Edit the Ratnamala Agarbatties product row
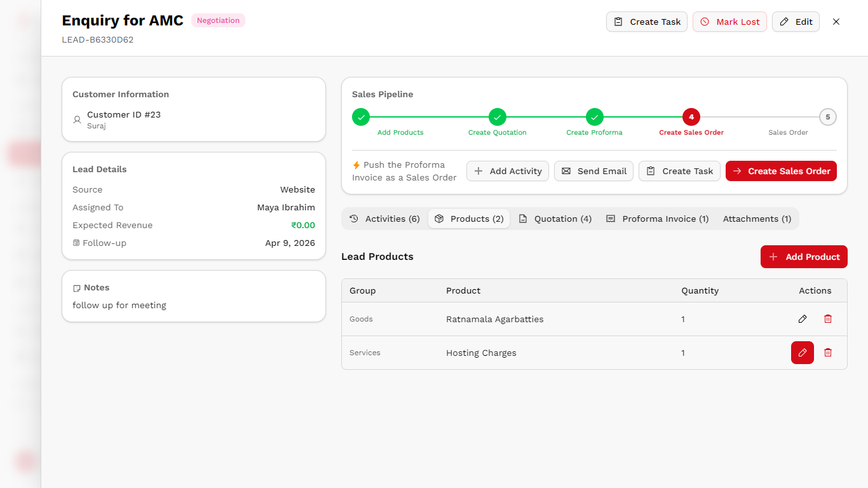 [803, 319]
